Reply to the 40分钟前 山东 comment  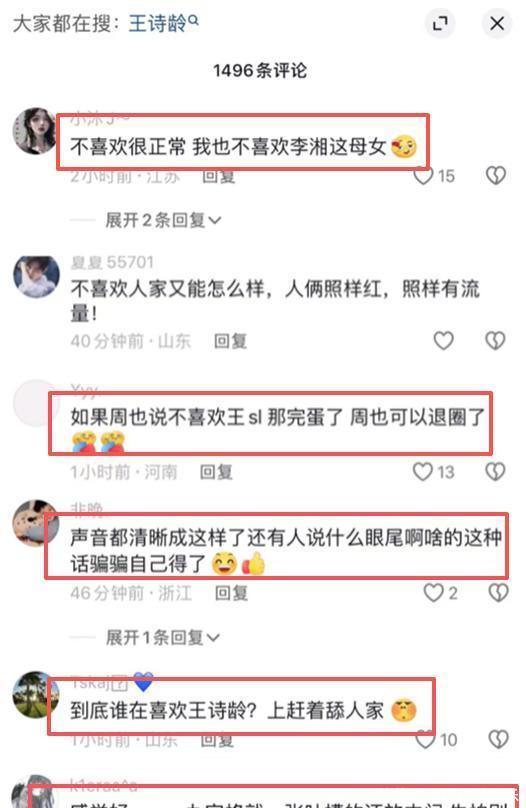(231, 341)
